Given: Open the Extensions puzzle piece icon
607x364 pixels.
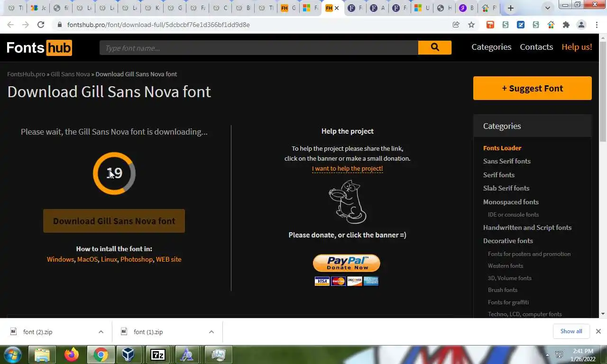Looking at the screenshot, I should click(x=566, y=25).
